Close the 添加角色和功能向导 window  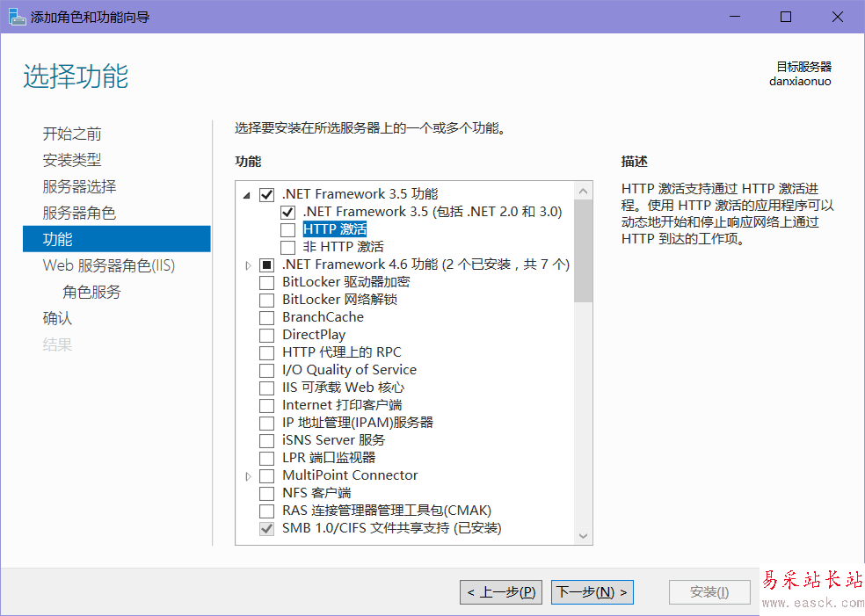tap(838, 17)
